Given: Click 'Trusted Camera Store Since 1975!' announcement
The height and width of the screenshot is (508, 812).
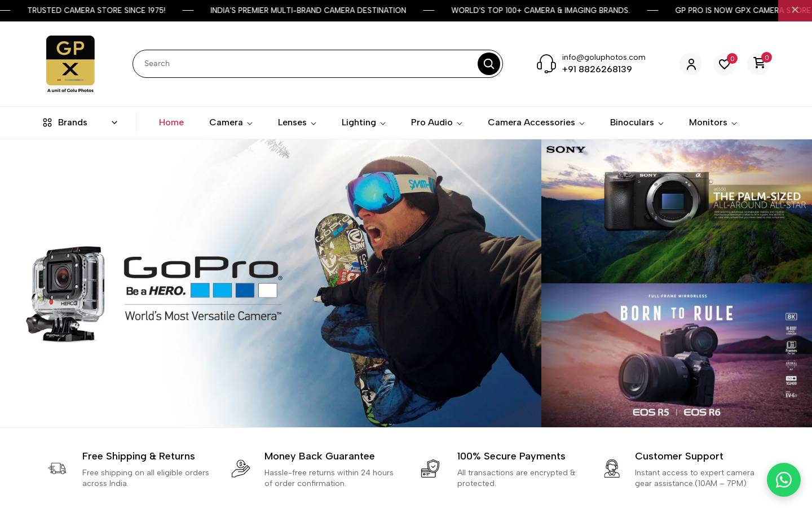Looking at the screenshot, I should coord(96,10).
